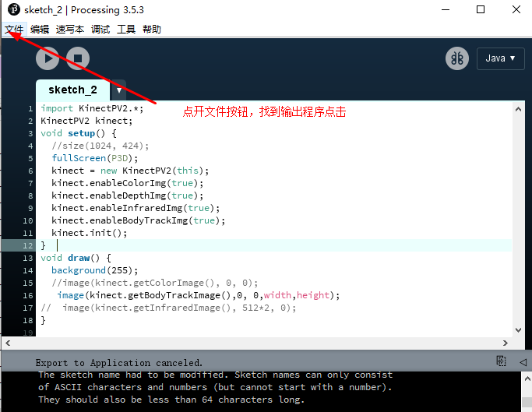The image size is (532, 412).
Task: Open the 调试 (Debug) menu
Action: coord(100,30)
